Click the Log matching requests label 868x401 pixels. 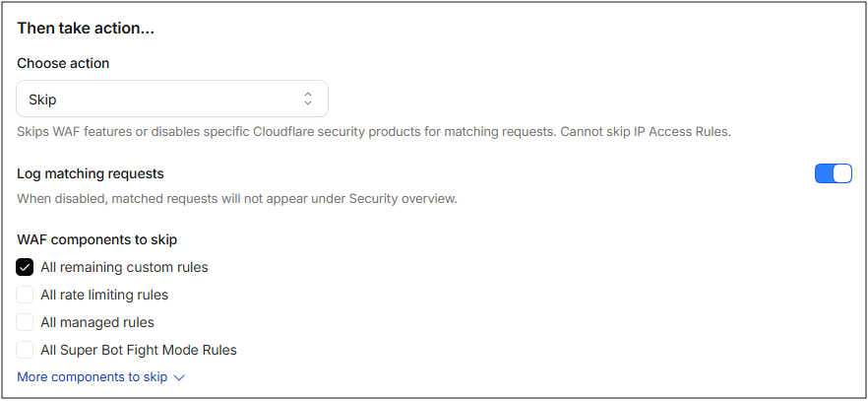click(x=91, y=174)
